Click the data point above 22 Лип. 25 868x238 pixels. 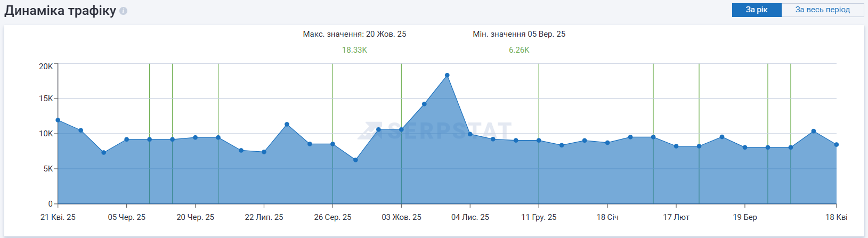click(264, 152)
